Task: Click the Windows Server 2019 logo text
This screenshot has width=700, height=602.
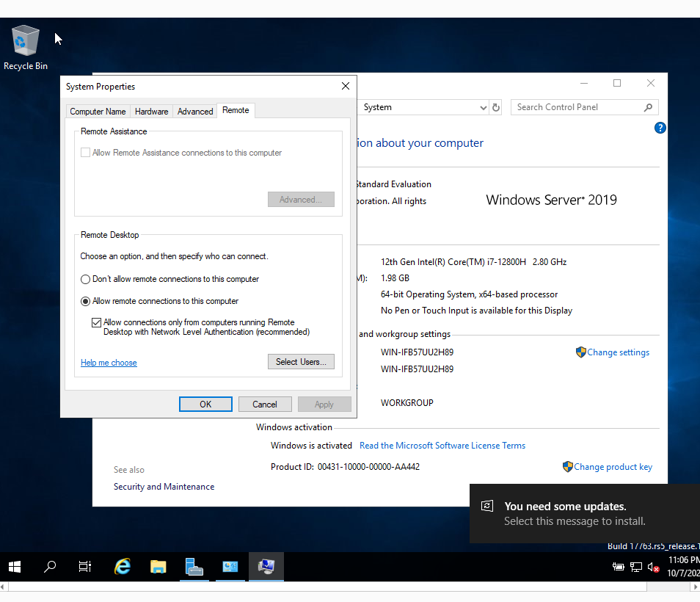Action: click(551, 200)
